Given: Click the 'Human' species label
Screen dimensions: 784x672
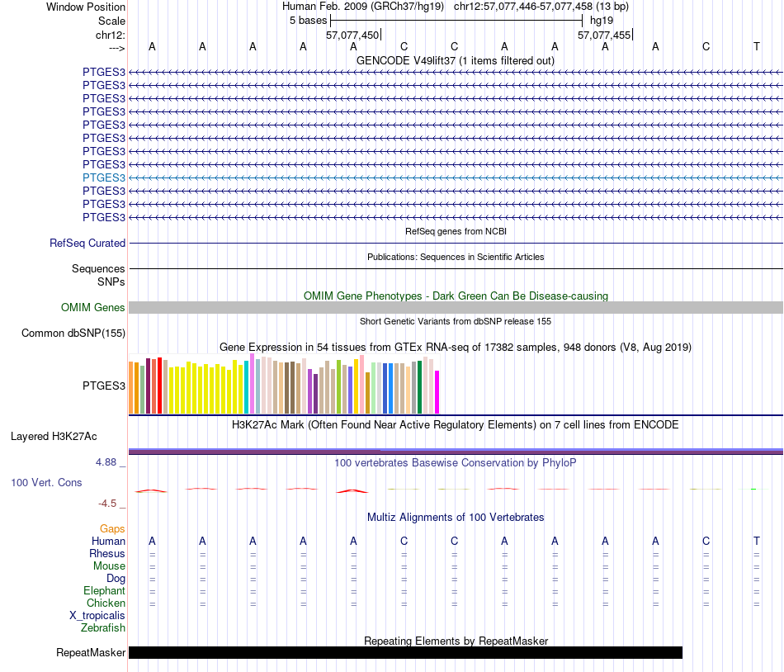Looking at the screenshot, I should pyautogui.click(x=108, y=541).
